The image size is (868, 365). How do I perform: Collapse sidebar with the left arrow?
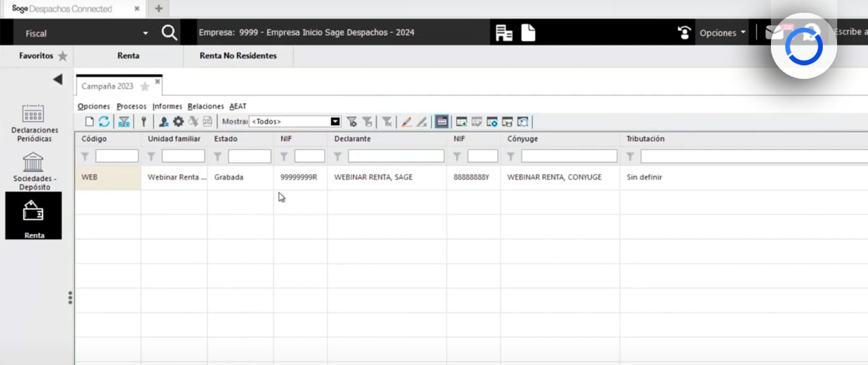tap(58, 80)
